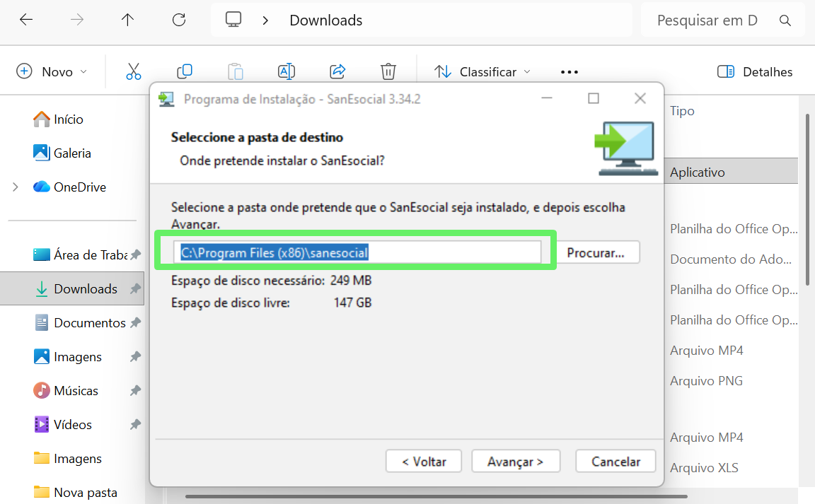Toggle the Detalhes pane button

755,71
